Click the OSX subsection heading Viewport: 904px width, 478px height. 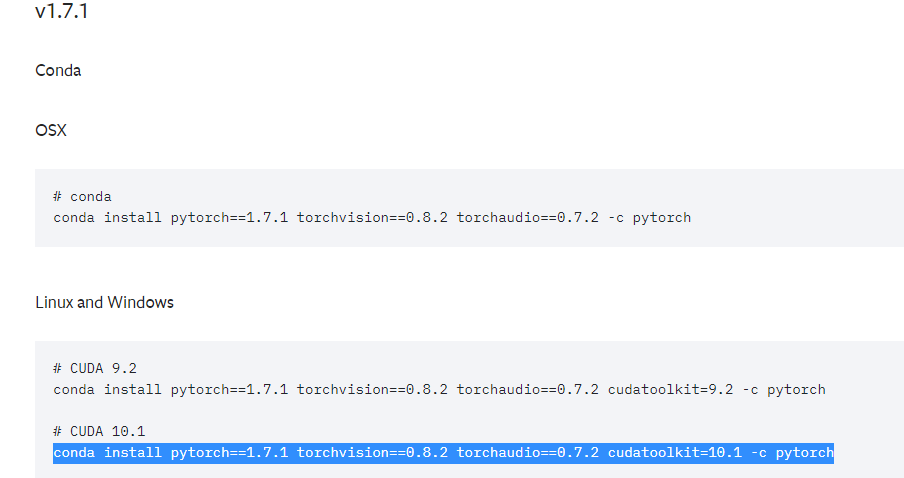pos(51,130)
